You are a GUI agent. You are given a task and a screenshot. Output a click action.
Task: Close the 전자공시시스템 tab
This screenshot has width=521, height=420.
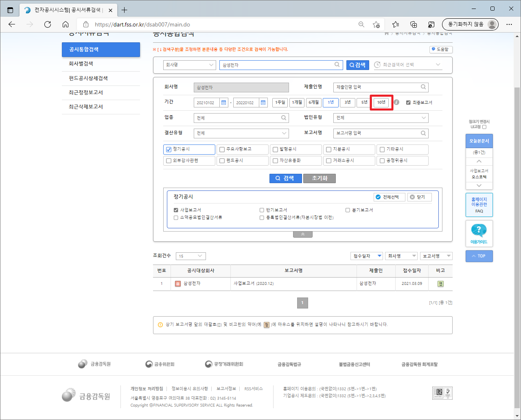pyautogui.click(x=110, y=10)
